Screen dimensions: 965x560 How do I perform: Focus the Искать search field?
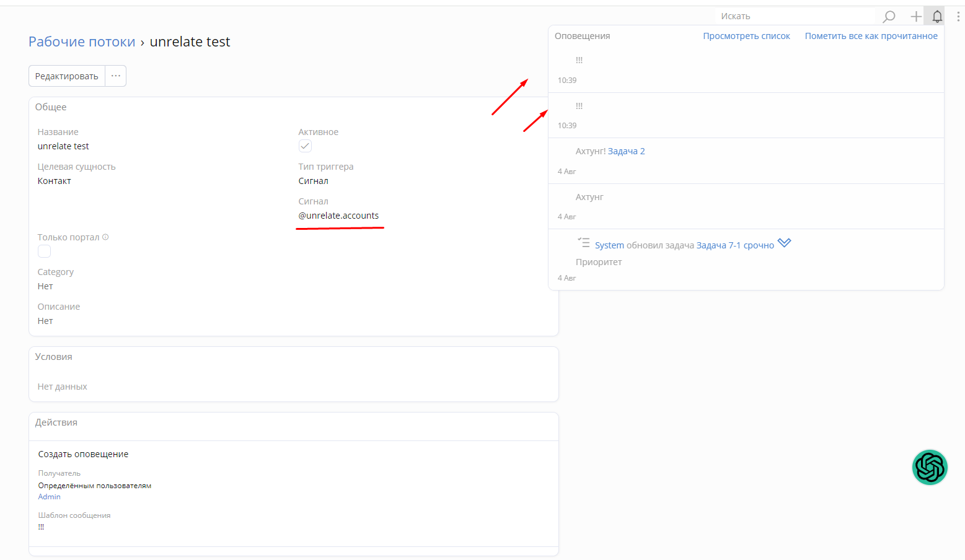(796, 17)
